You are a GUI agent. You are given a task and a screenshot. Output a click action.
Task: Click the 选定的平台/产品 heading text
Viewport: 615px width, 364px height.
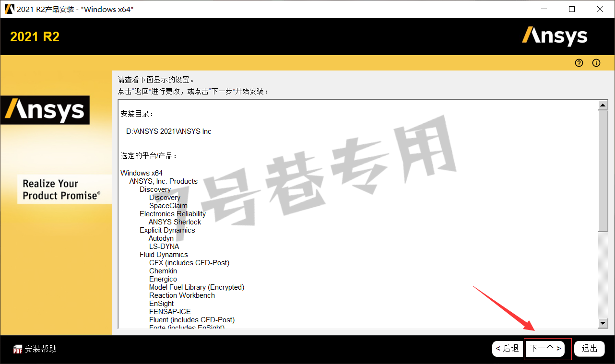coord(149,156)
